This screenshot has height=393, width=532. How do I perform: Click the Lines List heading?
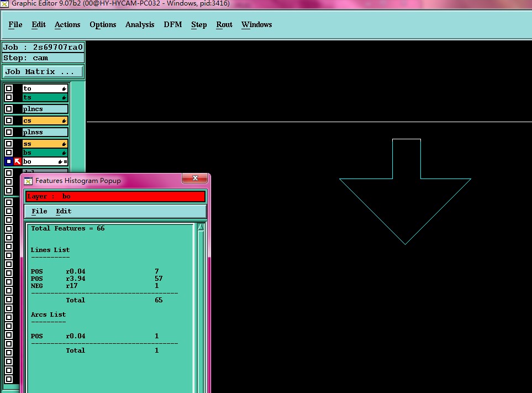(50, 250)
